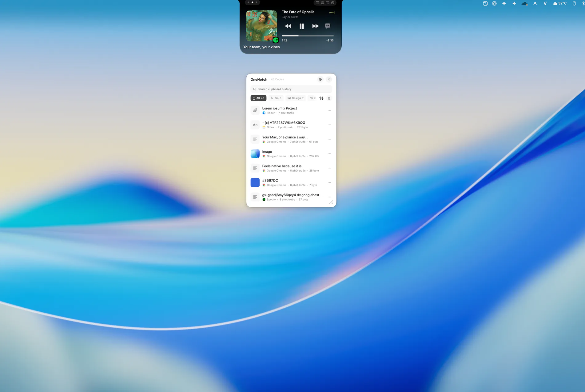Screen dimensions: 585x392
Task: Select the third notch page dot
Action: [x=257, y=2]
